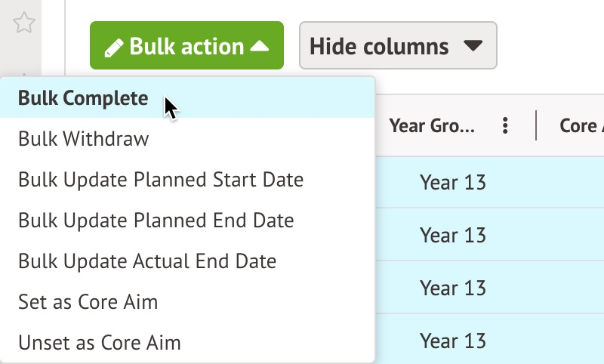Click the divider after the Year Group column
This screenshot has width=604, height=364.
click(x=536, y=125)
